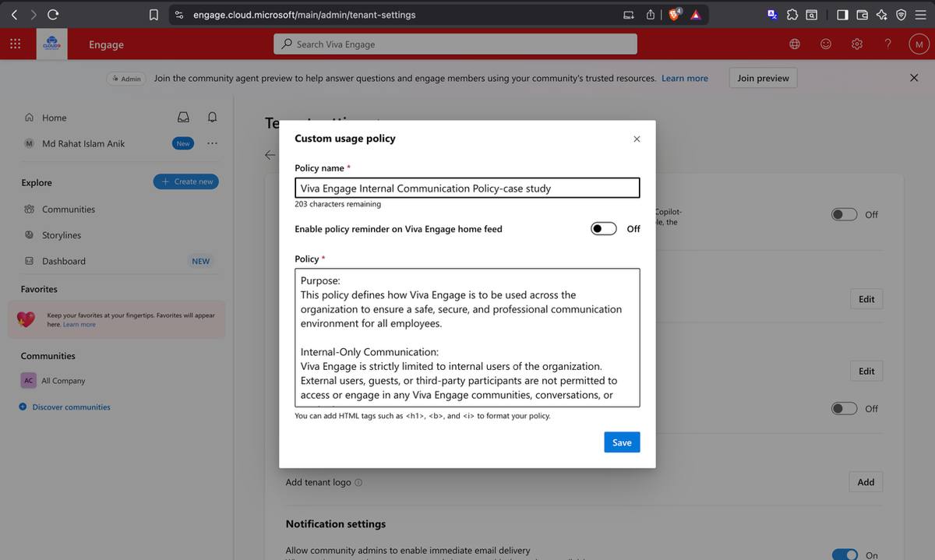Image resolution: width=935 pixels, height=560 pixels.
Task: Click Learn more link in Favorites card
Action: coord(79,325)
